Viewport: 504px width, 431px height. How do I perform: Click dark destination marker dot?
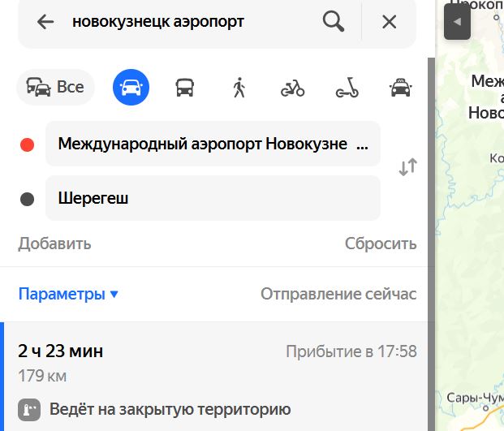click(28, 199)
